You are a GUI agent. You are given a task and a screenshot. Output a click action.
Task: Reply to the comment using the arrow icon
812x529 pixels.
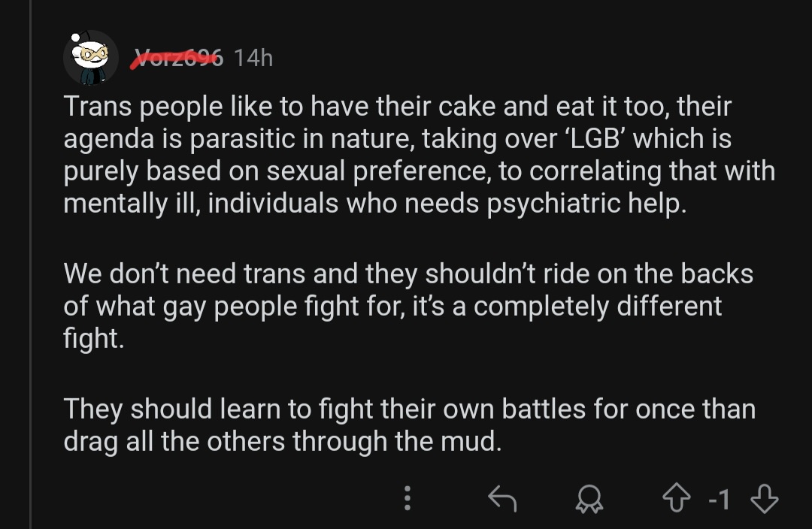[x=502, y=498]
